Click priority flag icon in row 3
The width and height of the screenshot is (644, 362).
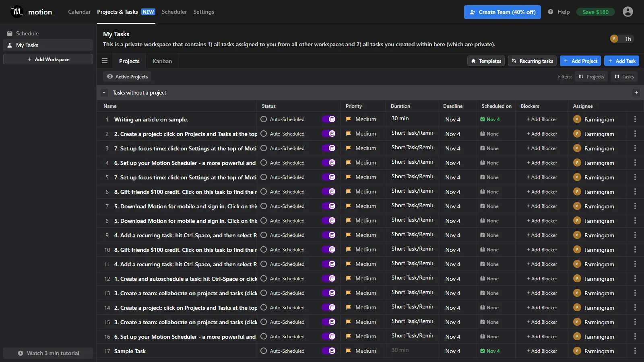pos(349,148)
